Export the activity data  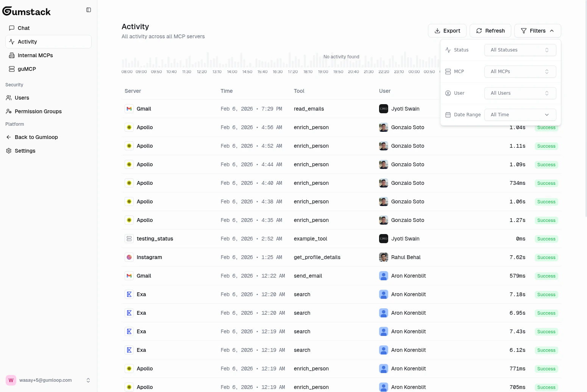[x=447, y=31]
